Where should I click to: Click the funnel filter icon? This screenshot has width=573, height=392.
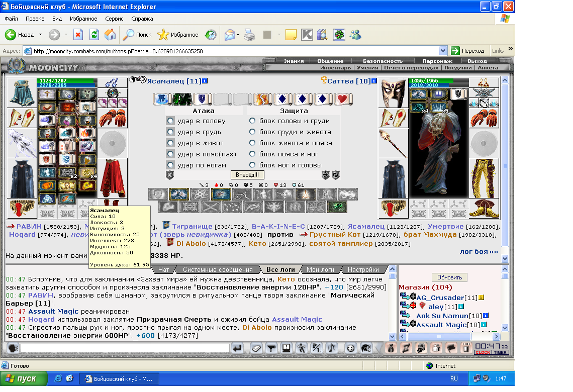271,348
